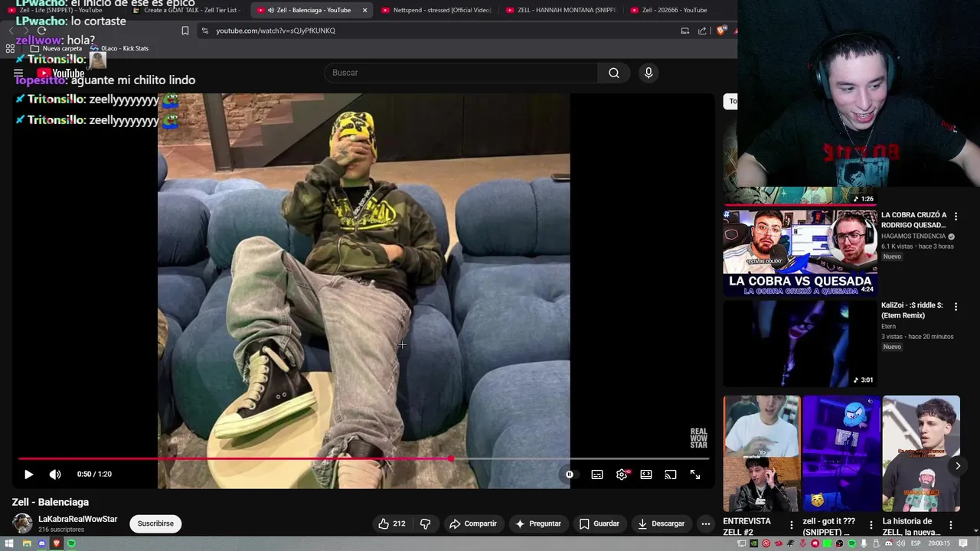Open File Explorer from taskbar
The width and height of the screenshot is (980, 551).
click(x=27, y=543)
